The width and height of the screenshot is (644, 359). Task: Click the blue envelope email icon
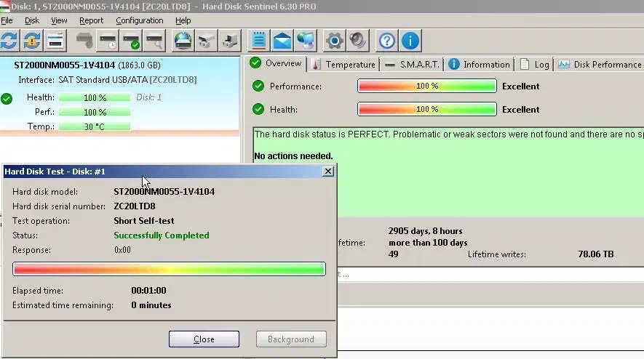click(x=282, y=40)
